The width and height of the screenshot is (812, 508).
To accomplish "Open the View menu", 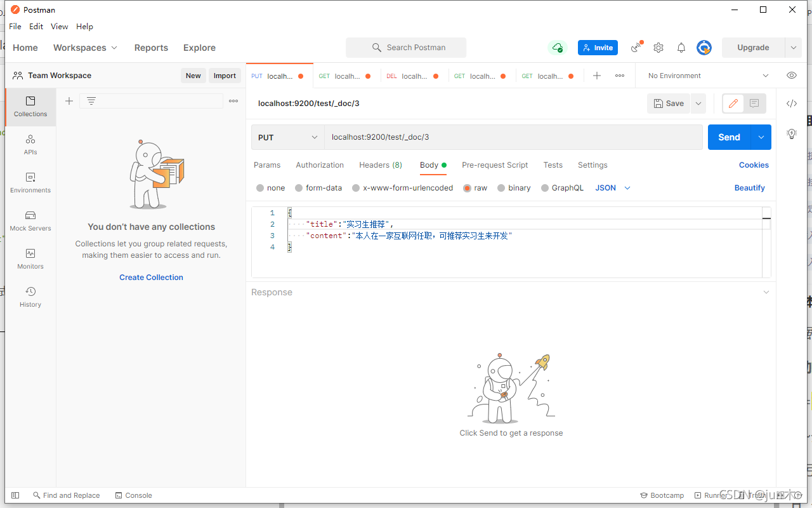I will [x=60, y=27].
